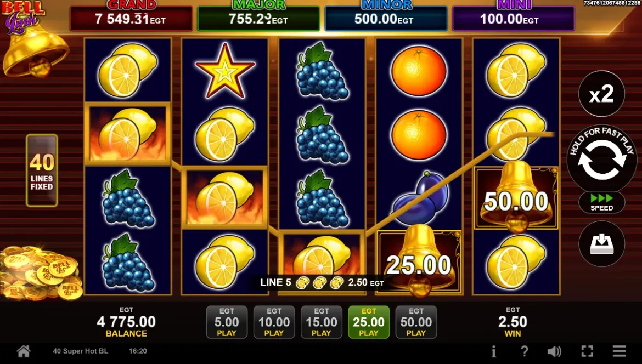Click the highlighted 25.00 EGT play bet
Image resolution: width=642 pixels, height=364 pixels.
369,322
